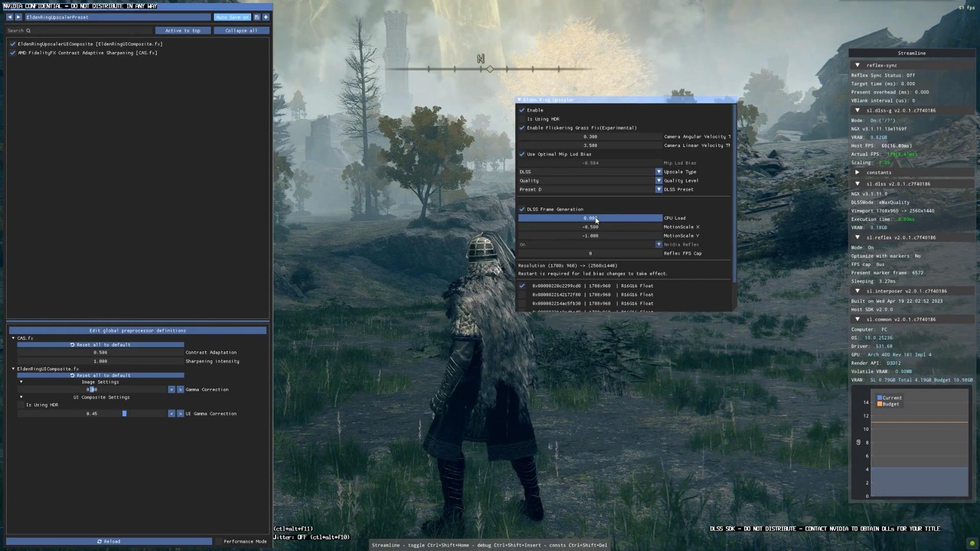Screen dimensions: 980x551
Task: Click the Collapse all button
Action: pos(241,30)
